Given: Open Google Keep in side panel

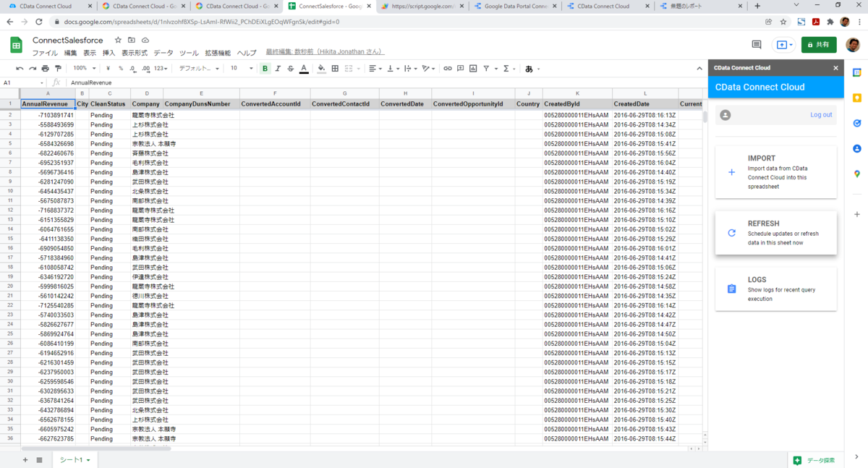Looking at the screenshot, I should click(857, 98).
